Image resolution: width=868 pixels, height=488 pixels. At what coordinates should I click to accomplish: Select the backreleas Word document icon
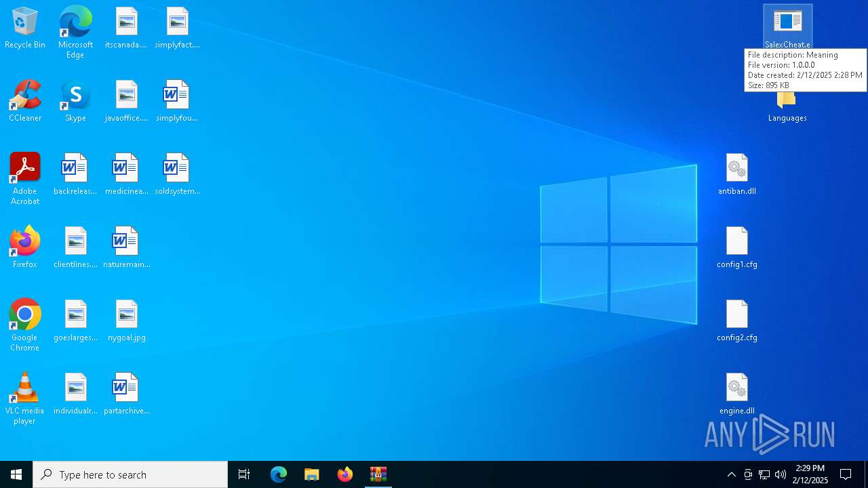(x=75, y=175)
